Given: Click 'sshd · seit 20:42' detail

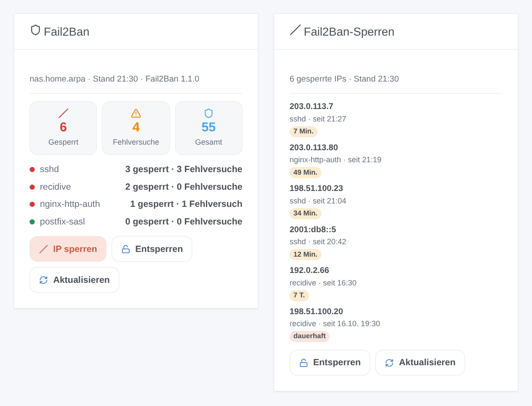Looking at the screenshot, I should 318,242.
